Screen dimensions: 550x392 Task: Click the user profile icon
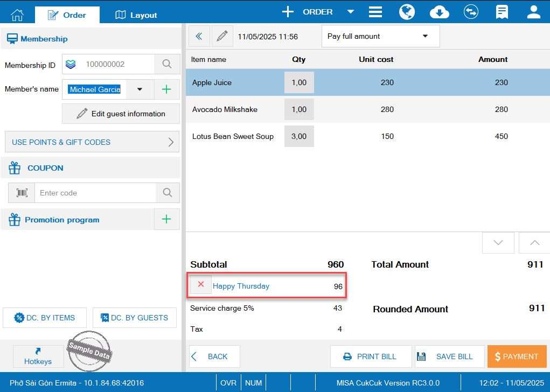533,12
